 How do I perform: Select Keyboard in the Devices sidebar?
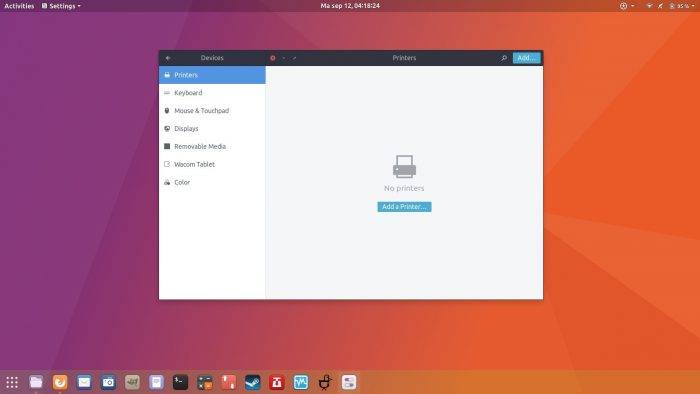pyautogui.click(x=212, y=93)
